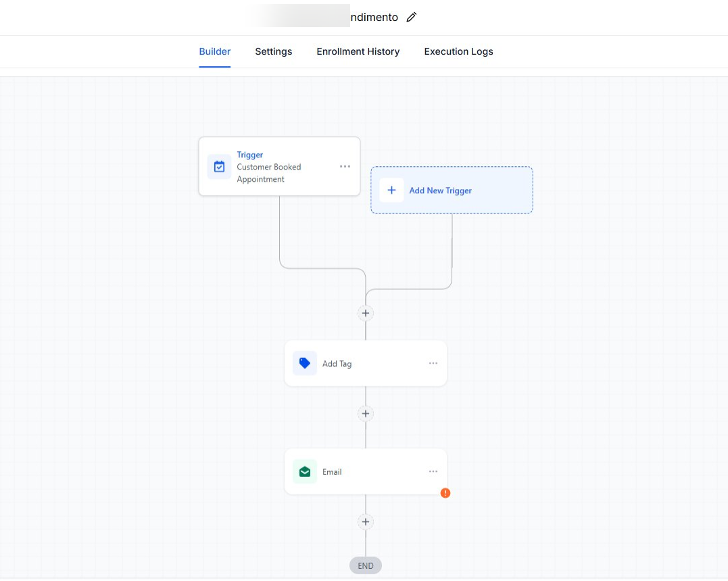Click the calendar icon on the Trigger card
This screenshot has height=581, width=728.
coord(219,167)
